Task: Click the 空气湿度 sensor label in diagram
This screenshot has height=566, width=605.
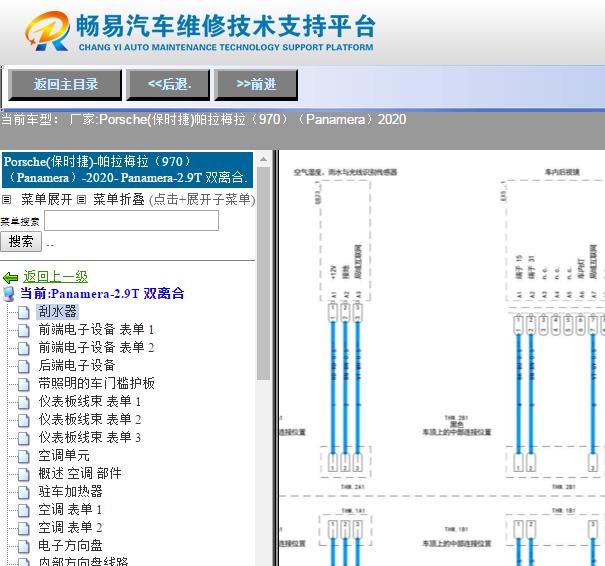Action: [x=345, y=172]
